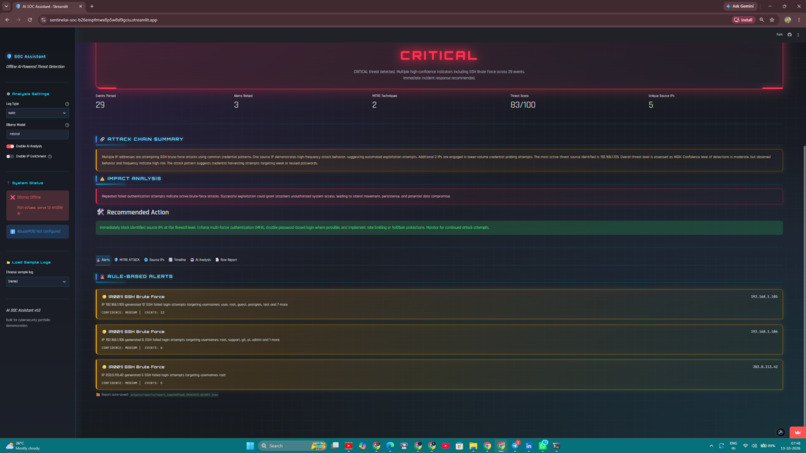Open WhatsApp from the taskbar

(542, 446)
